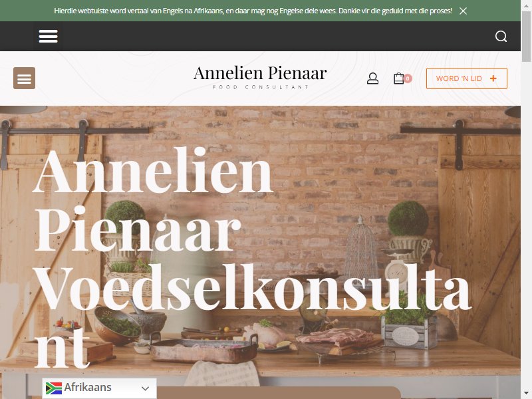Click the WORD 'N LID button
Image resolution: width=532 pixels, height=399 pixels.
click(x=467, y=78)
